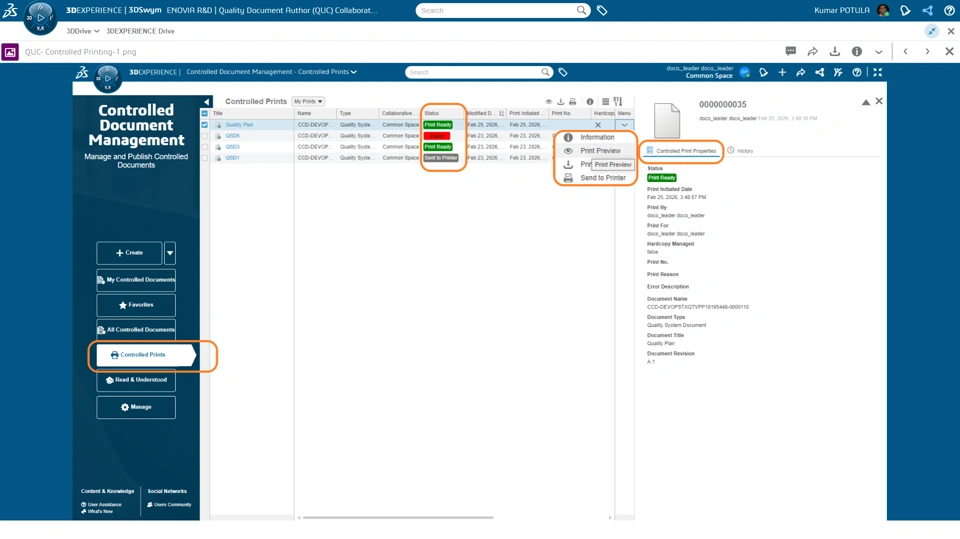This screenshot has height=539, width=960.
Task: Click the sort icon in the Controlled Prints toolbar
Action: (x=618, y=102)
